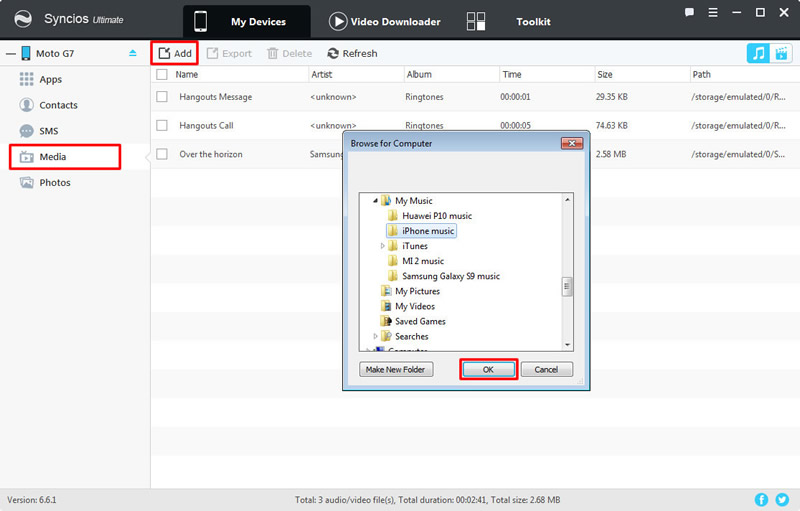Open the Toolkit tab

pyautogui.click(x=509, y=21)
